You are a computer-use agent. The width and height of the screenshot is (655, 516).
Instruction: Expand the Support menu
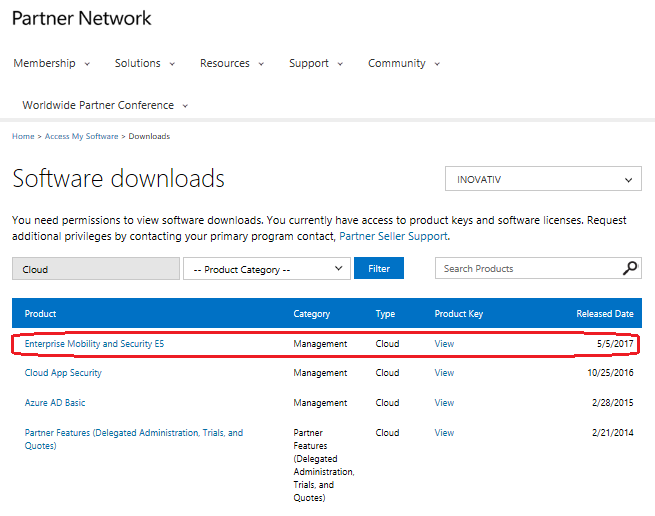pyautogui.click(x=315, y=63)
